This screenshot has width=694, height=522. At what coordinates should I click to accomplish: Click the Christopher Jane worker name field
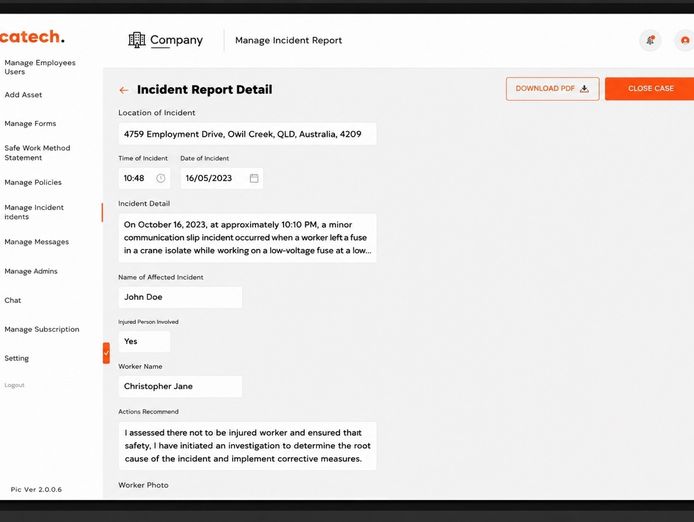(x=180, y=386)
